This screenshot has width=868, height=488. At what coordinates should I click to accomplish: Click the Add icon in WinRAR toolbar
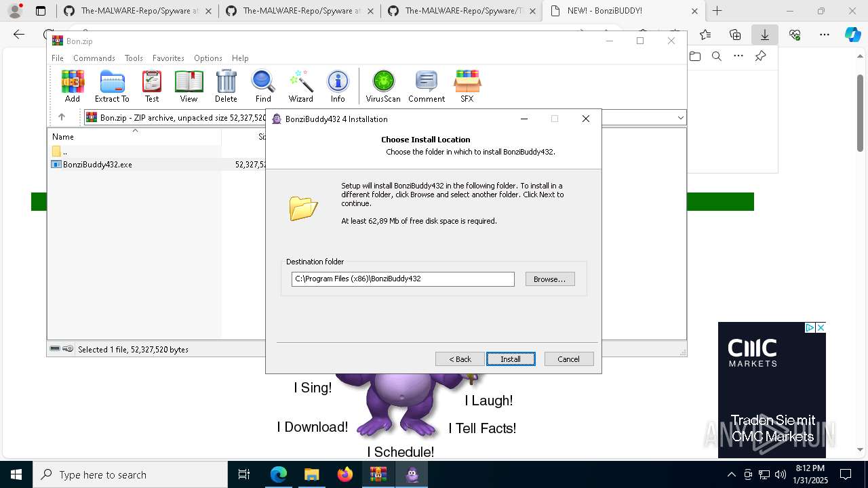(x=73, y=86)
